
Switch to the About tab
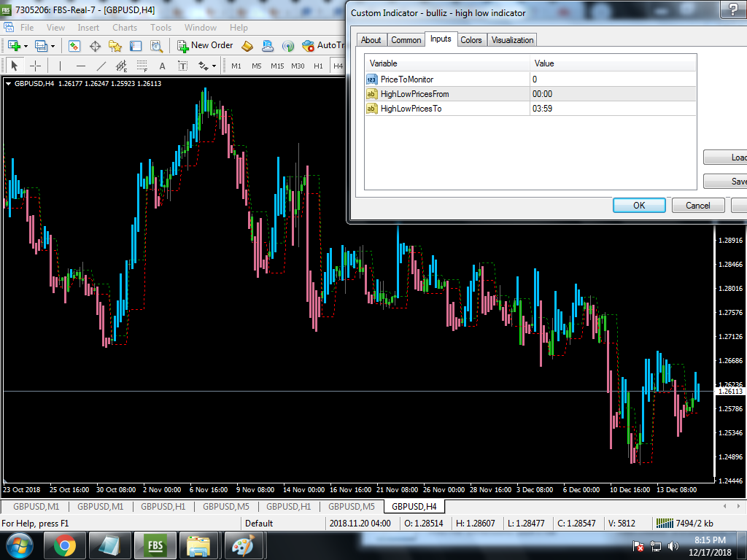(371, 40)
